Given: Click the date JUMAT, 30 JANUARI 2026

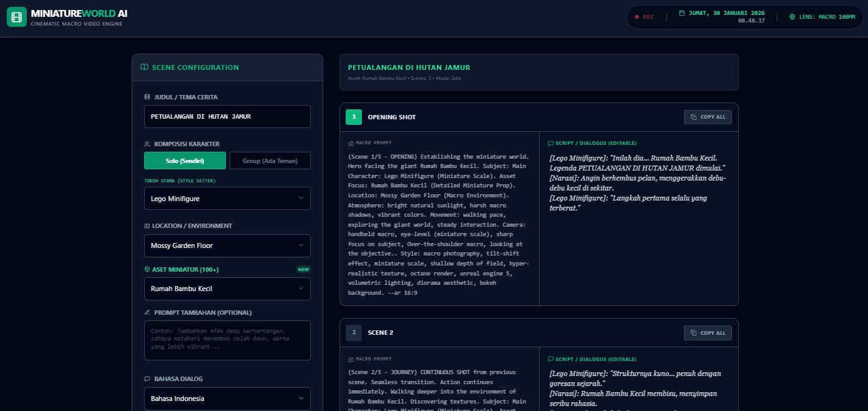Looking at the screenshot, I should 726,13.
